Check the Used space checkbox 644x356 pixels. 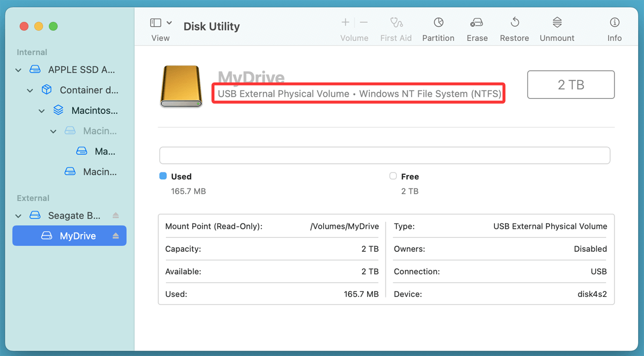click(x=164, y=176)
